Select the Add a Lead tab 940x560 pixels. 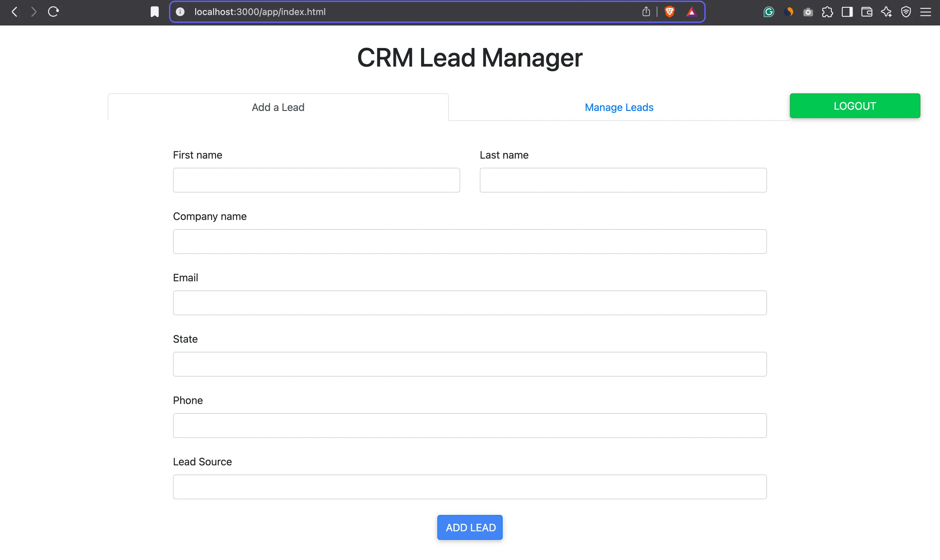pyautogui.click(x=278, y=108)
